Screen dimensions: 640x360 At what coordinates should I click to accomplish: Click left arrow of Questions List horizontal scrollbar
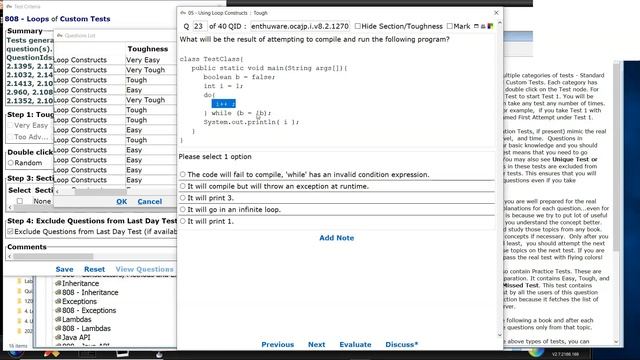pyautogui.click(x=57, y=191)
